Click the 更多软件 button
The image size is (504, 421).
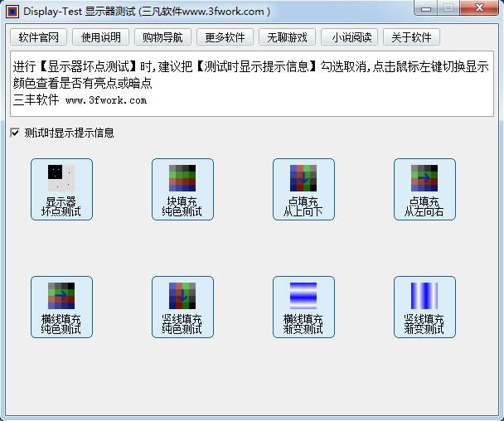(225, 37)
